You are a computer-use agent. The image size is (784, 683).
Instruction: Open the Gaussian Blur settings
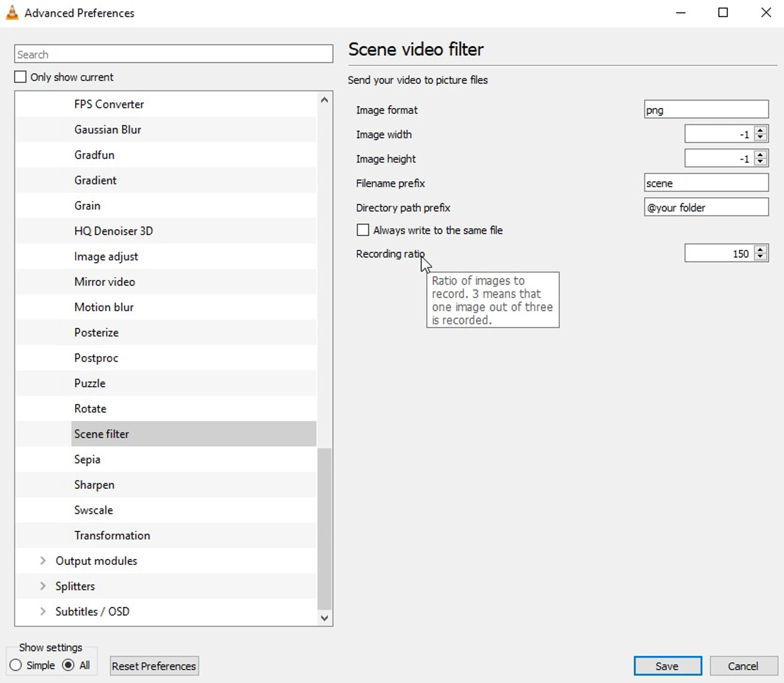click(x=108, y=129)
